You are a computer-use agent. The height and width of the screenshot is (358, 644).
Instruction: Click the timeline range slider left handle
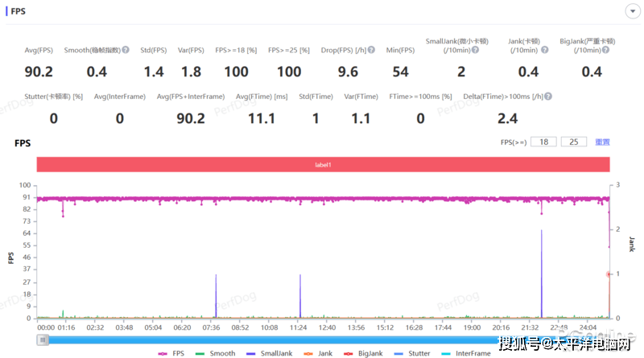point(43,340)
